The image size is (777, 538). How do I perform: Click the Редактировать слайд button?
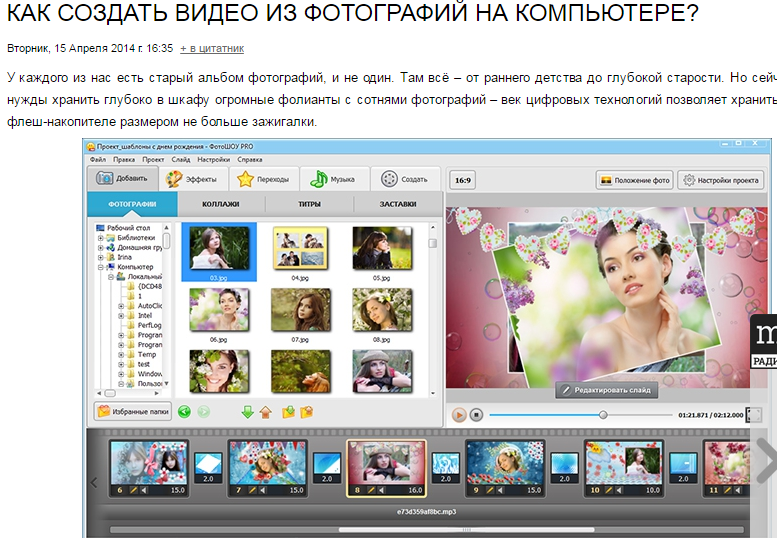point(607,390)
